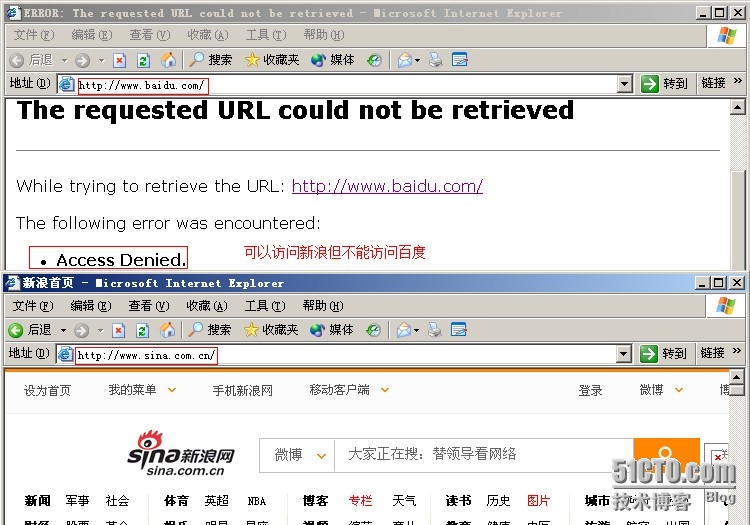This screenshot has width=750, height=525.
Task: Click 登录 login link on Sina page
Action: (590, 391)
